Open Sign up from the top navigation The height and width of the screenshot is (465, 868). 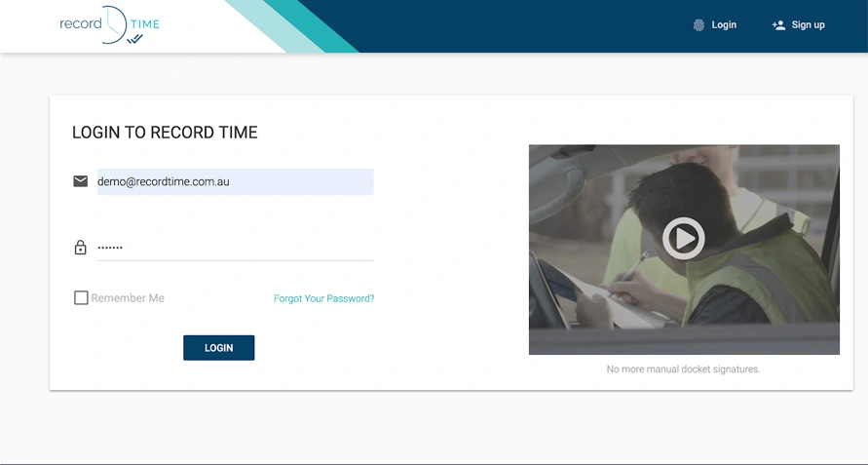pyautogui.click(x=808, y=25)
